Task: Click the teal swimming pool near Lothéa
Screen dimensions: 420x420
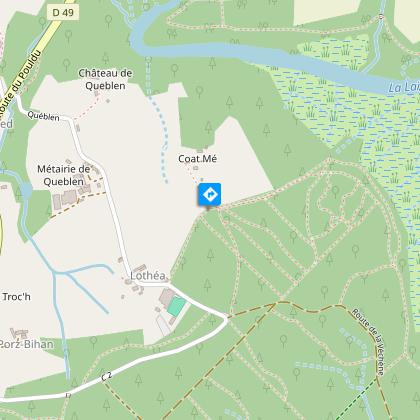Action: 177,307
